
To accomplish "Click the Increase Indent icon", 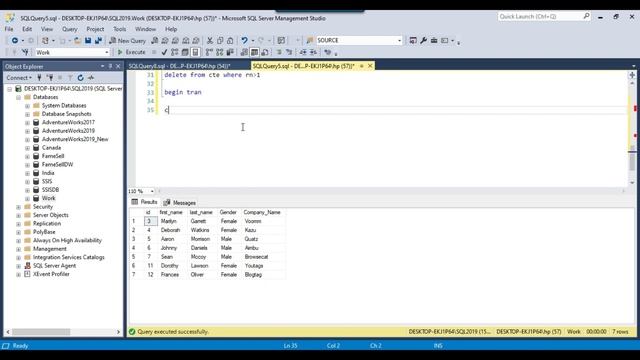I will tap(313, 52).
